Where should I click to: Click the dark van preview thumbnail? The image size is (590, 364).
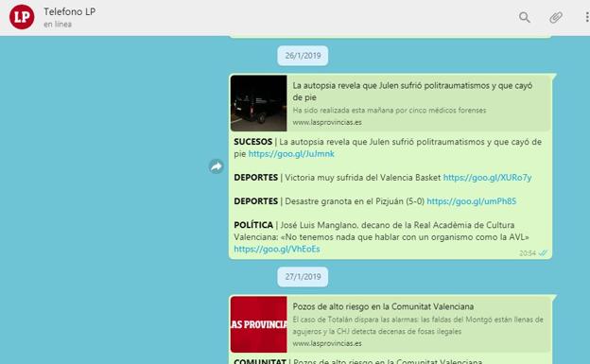click(259, 103)
